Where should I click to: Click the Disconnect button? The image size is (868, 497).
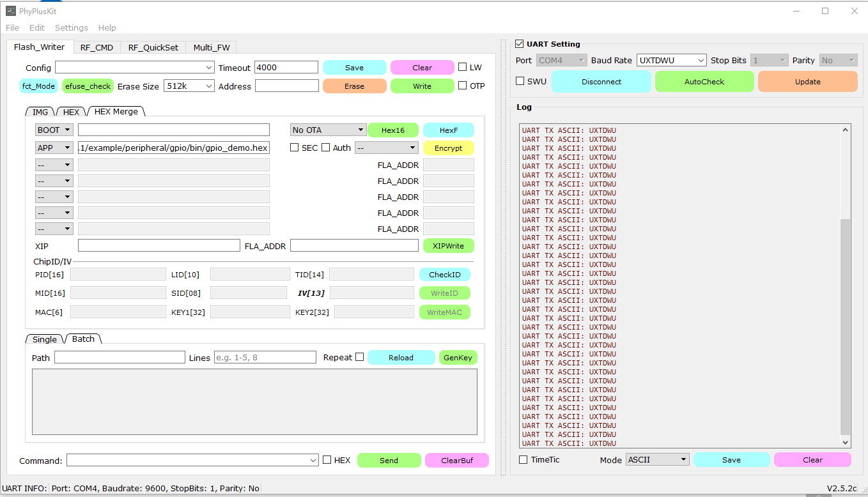coord(601,82)
